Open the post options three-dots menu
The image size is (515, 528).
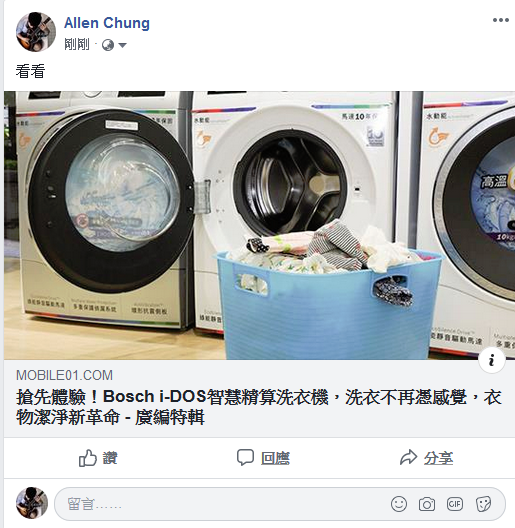click(501, 20)
